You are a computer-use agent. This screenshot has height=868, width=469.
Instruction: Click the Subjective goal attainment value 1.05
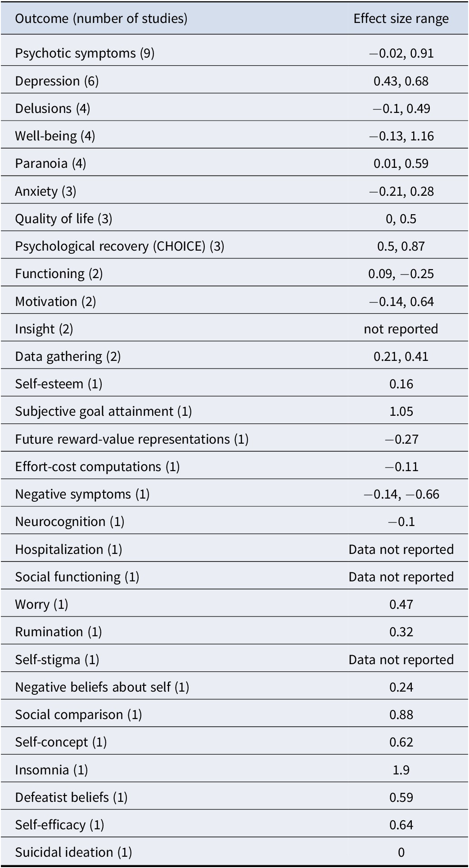[401, 412]
